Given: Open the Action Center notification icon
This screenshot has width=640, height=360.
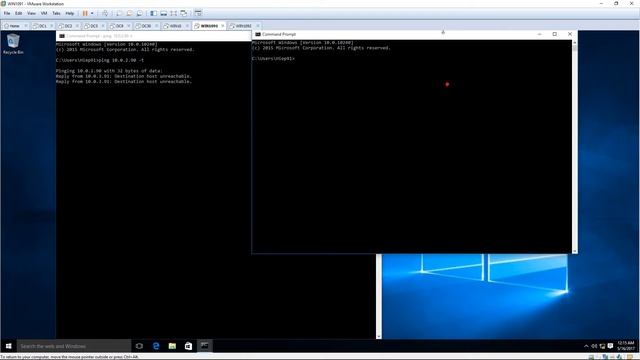Looking at the screenshot, I should coord(610,346).
